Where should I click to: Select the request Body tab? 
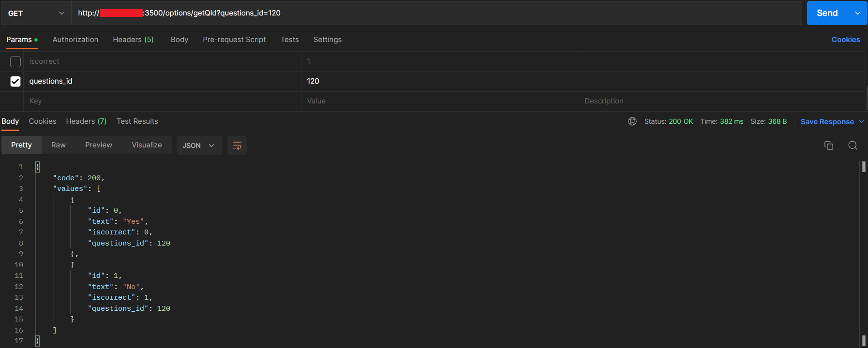(x=179, y=40)
